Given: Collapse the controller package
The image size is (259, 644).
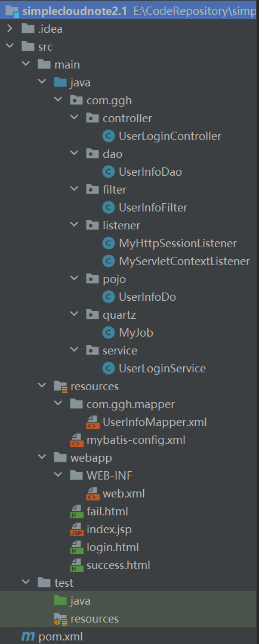Looking at the screenshot, I should click(x=75, y=119).
